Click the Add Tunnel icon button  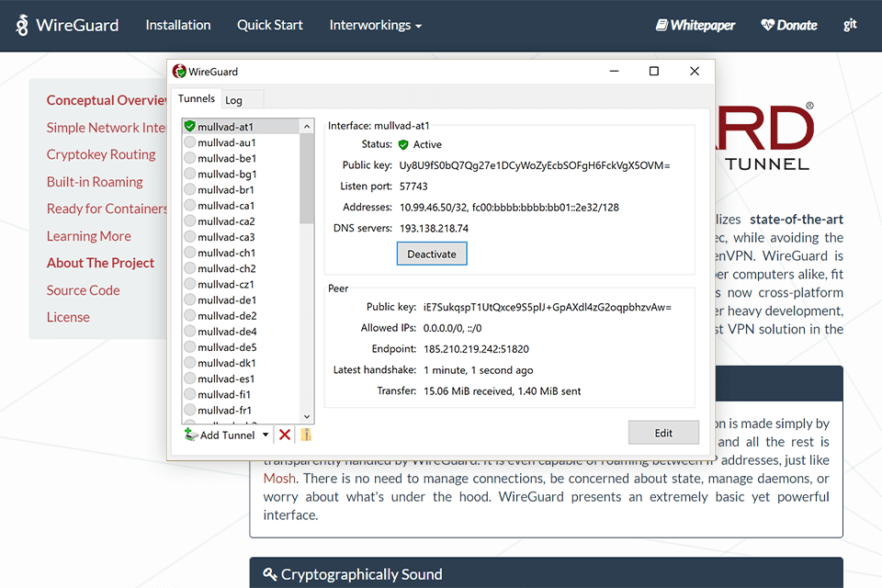coord(220,435)
